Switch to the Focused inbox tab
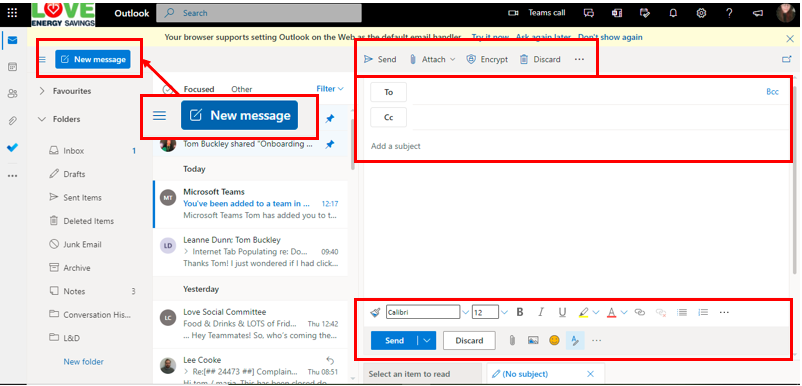 tap(198, 89)
